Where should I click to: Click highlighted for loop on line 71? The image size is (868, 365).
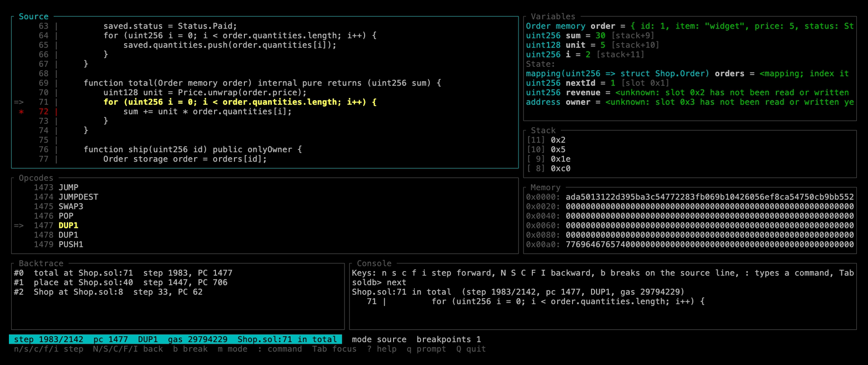tap(240, 102)
